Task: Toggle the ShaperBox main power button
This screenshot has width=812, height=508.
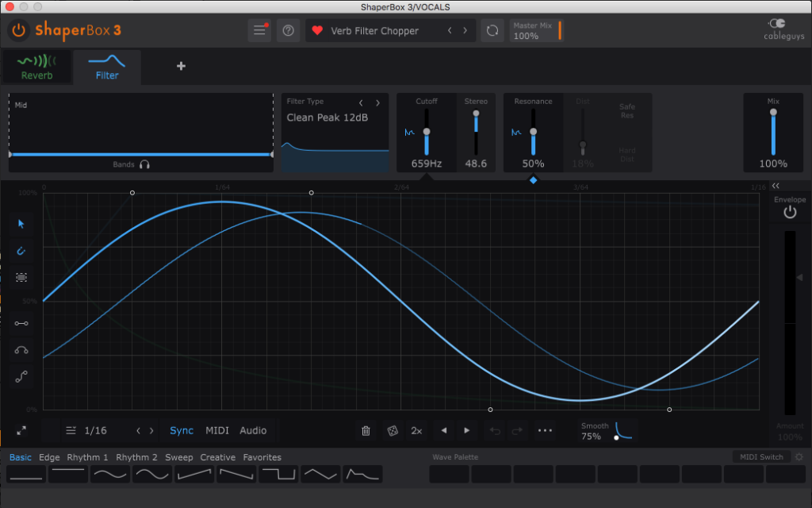Action: (19, 31)
